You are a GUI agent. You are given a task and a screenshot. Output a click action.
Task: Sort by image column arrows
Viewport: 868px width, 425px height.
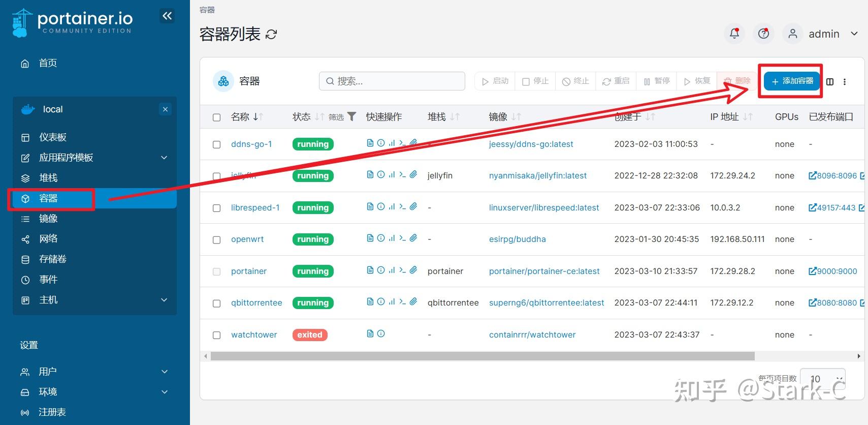[x=516, y=116]
